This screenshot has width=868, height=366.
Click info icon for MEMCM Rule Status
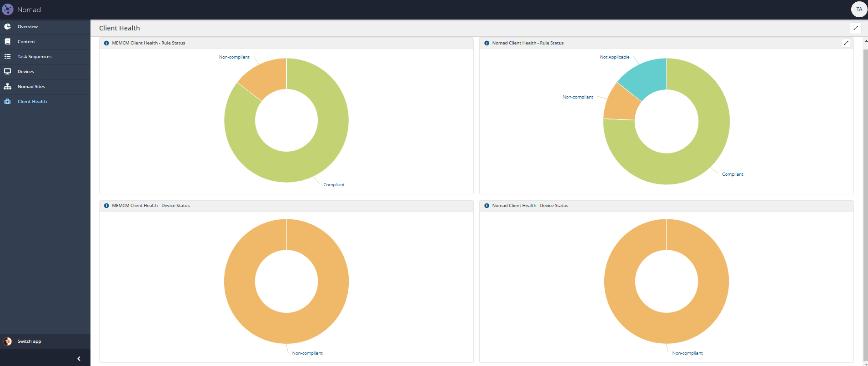[x=106, y=43]
